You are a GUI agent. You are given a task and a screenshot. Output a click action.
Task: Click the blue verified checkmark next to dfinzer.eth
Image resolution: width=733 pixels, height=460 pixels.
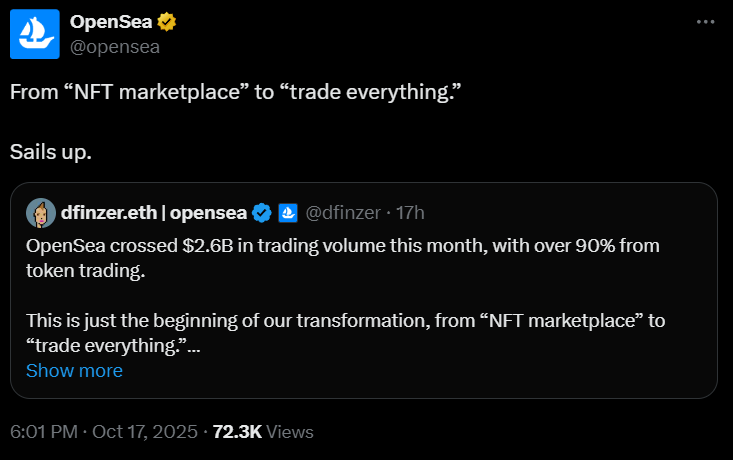pos(262,212)
